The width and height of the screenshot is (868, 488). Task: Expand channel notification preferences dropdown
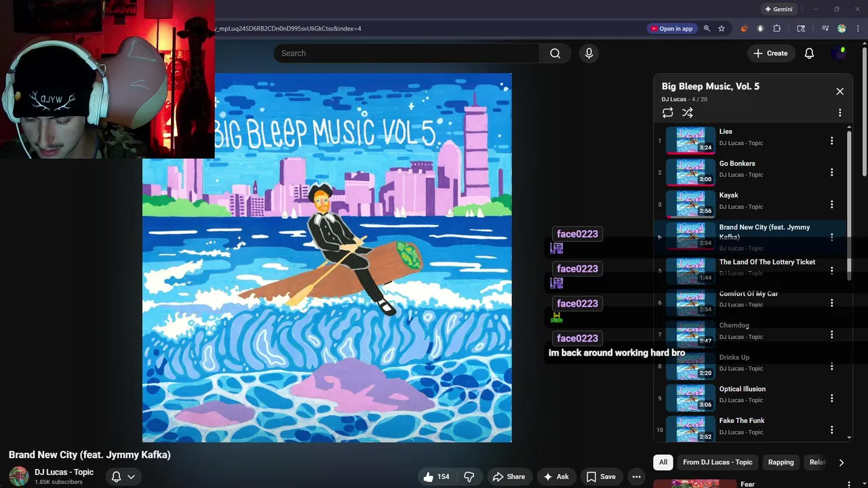coord(123,476)
